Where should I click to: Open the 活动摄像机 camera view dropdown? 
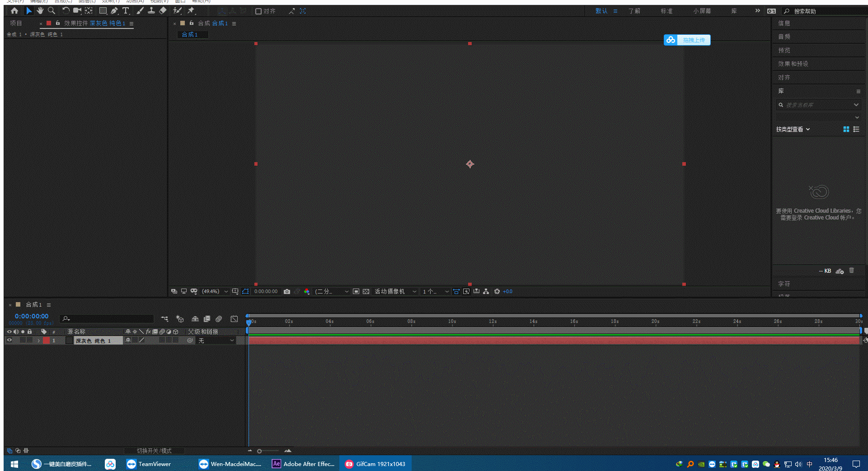point(395,292)
